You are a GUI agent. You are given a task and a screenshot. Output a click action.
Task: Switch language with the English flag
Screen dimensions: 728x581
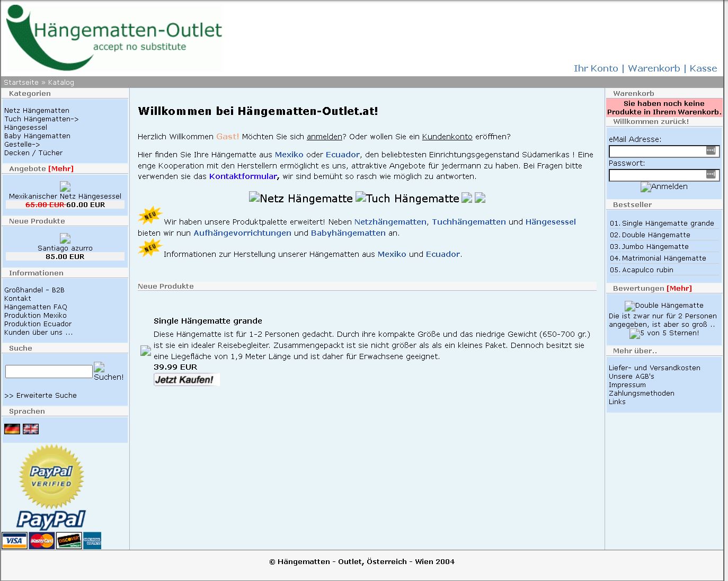[31, 429]
